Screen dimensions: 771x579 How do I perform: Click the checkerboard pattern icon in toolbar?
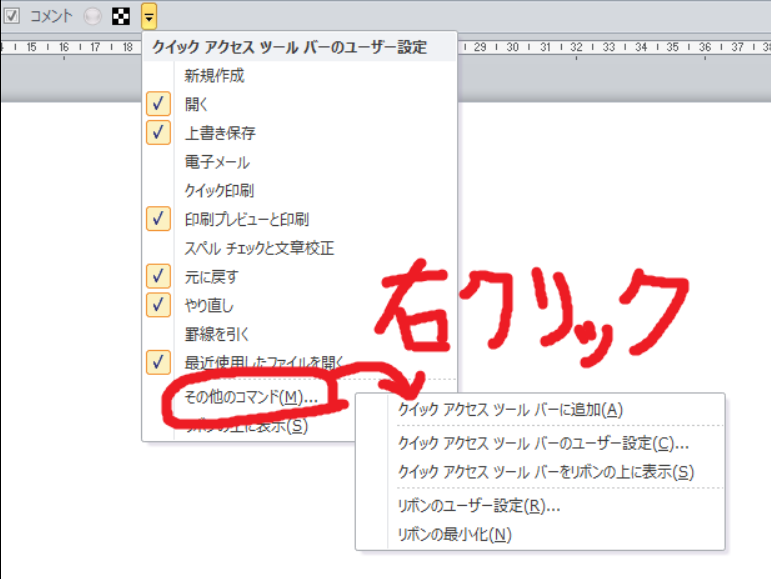point(120,16)
